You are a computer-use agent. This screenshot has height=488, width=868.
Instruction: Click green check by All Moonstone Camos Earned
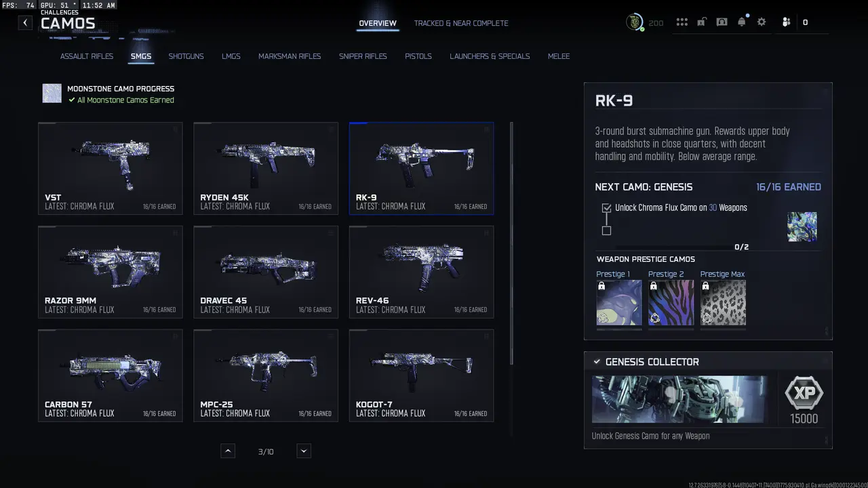coord(71,100)
